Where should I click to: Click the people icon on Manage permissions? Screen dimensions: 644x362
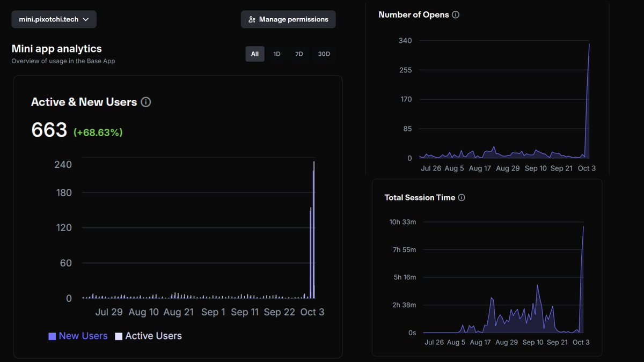click(x=251, y=19)
